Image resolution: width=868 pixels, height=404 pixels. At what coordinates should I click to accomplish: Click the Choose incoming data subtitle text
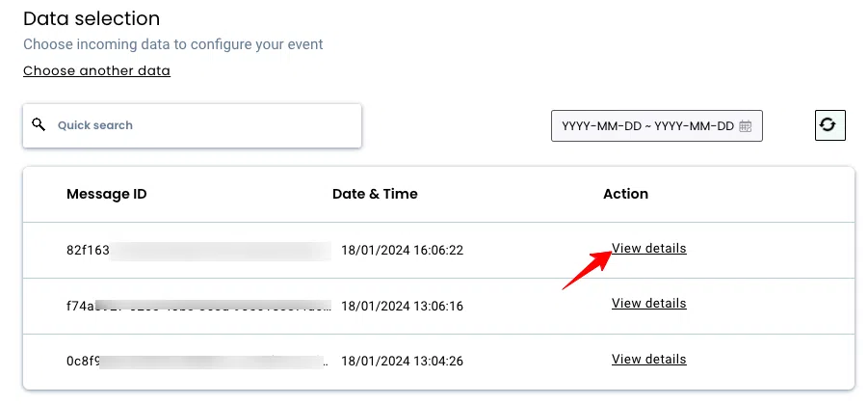[x=173, y=44]
